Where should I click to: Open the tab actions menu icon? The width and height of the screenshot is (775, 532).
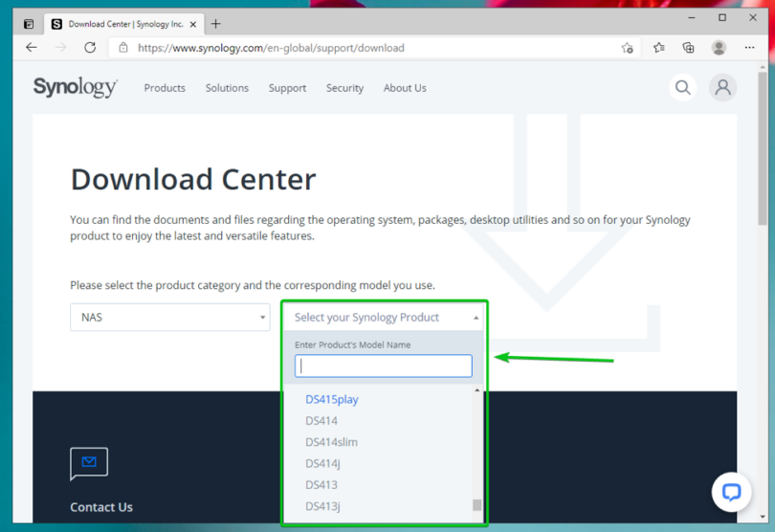coord(29,24)
